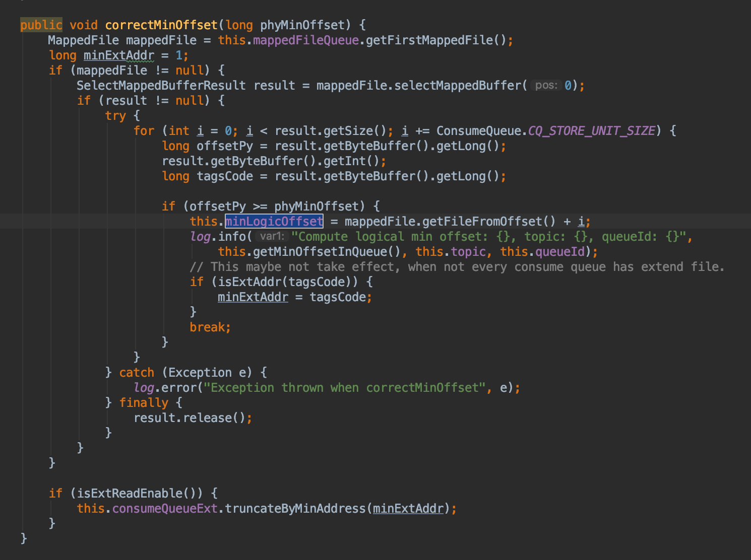Image resolution: width=751 pixels, height=560 pixels.
Task: Click Exception type in catch clause
Action: pyautogui.click(x=200, y=373)
